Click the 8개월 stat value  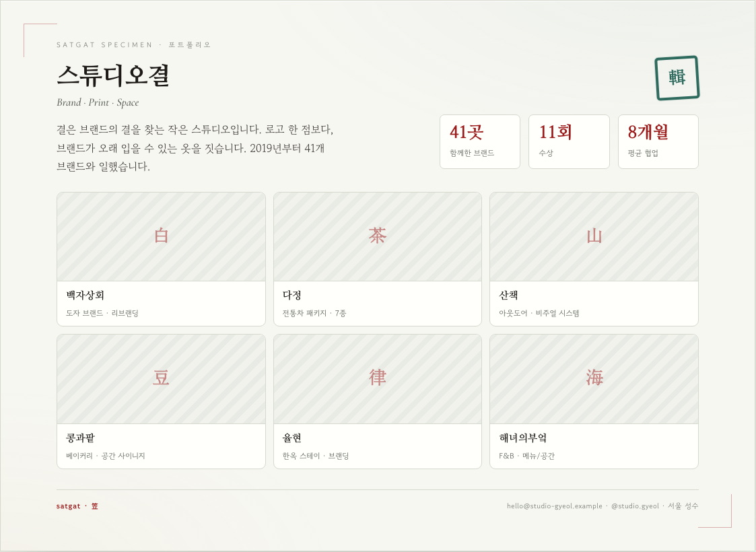(648, 132)
